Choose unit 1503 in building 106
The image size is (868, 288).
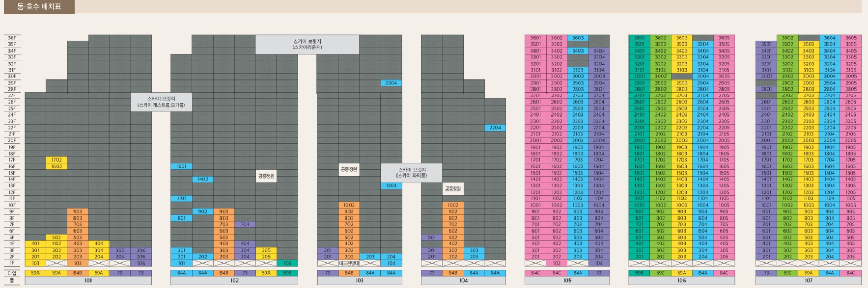tap(682, 173)
